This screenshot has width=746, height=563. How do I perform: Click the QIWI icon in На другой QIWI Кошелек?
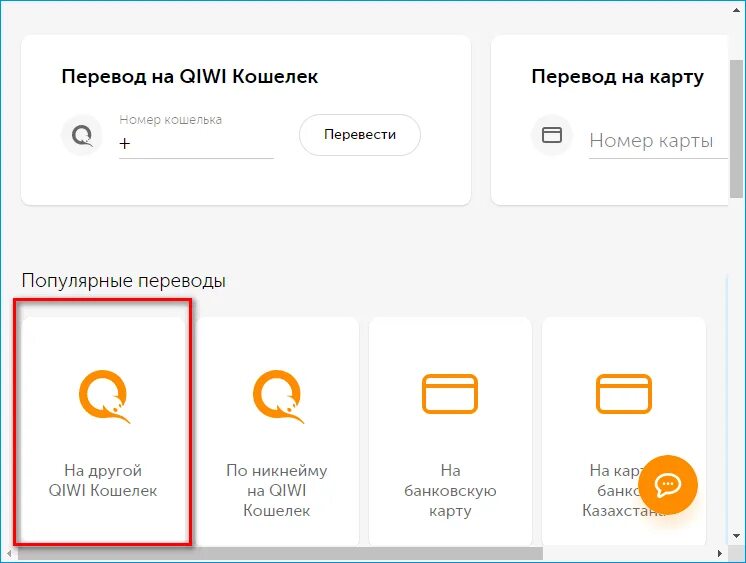pos(104,396)
